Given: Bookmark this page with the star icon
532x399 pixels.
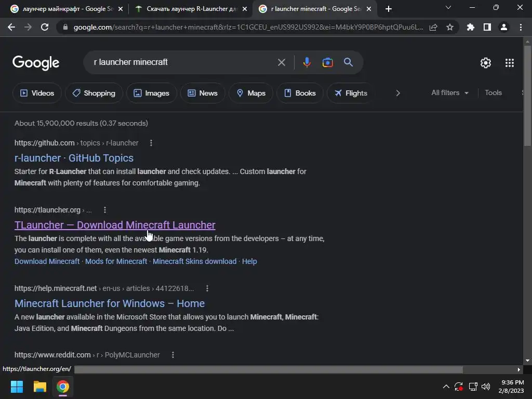Looking at the screenshot, I should [x=450, y=27].
